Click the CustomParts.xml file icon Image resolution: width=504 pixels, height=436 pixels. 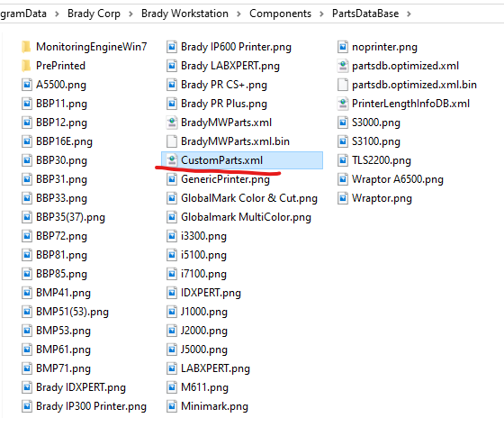tap(172, 160)
